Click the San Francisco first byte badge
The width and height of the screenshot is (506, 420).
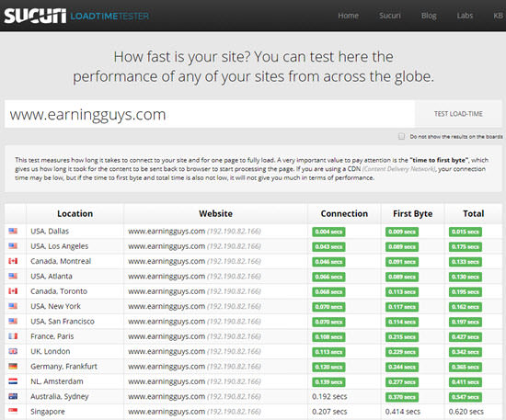[x=402, y=322]
